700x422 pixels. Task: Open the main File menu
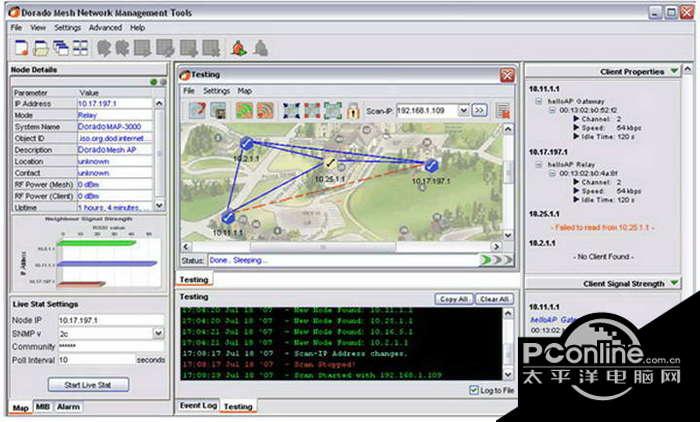click(16, 28)
